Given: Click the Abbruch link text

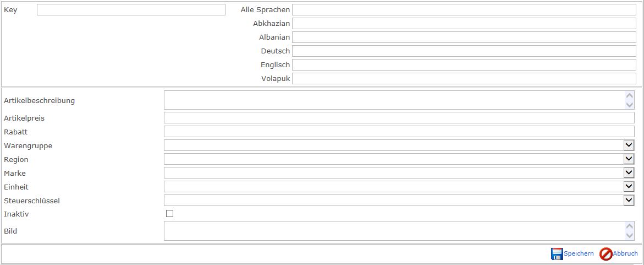Looking at the screenshot, I should 625,254.
